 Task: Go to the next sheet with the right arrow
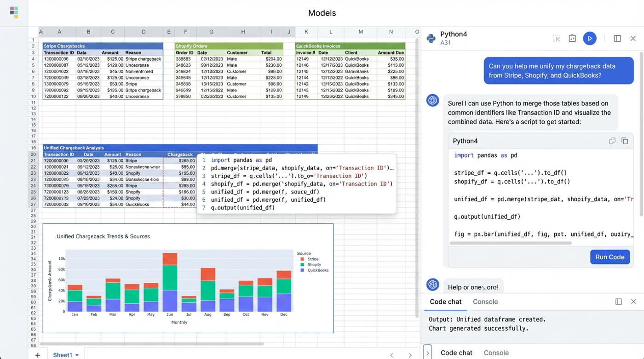[x=410, y=355]
